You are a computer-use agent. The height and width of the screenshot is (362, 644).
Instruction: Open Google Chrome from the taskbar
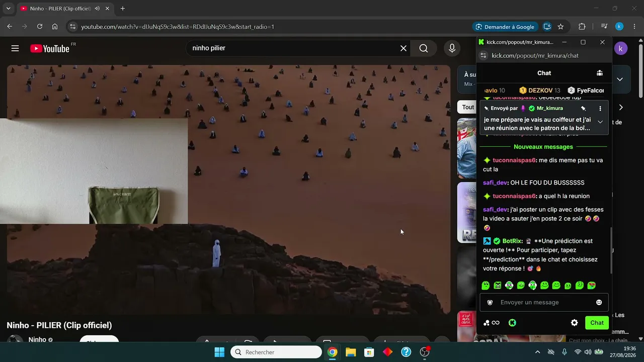(332, 352)
